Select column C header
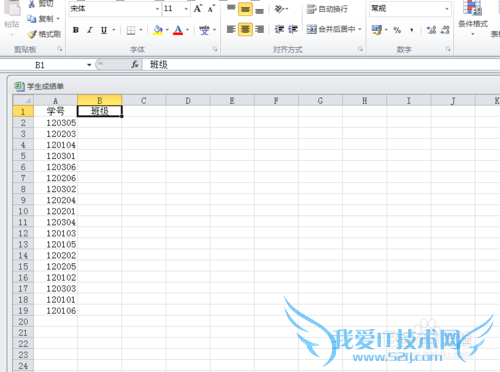500x372 pixels. (144, 100)
